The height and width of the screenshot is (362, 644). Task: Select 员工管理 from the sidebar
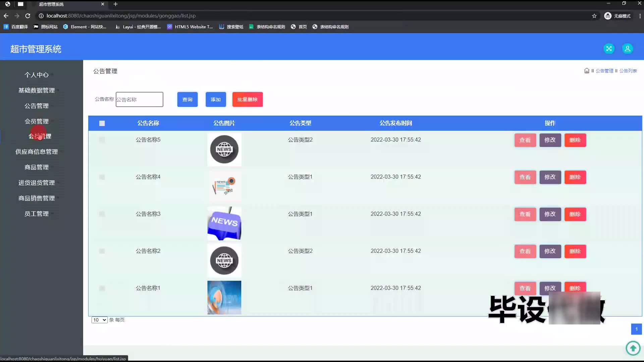click(x=37, y=214)
